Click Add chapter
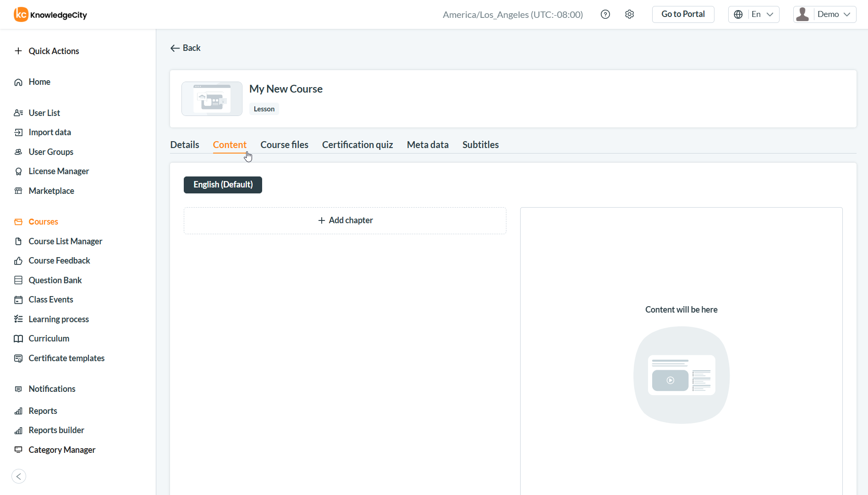Screen dimensions: 868x495 tap(345, 220)
